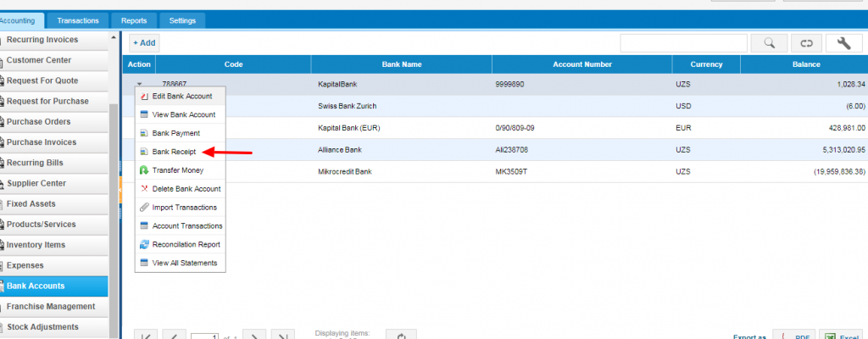Sort by the Bank Name column header

point(402,64)
